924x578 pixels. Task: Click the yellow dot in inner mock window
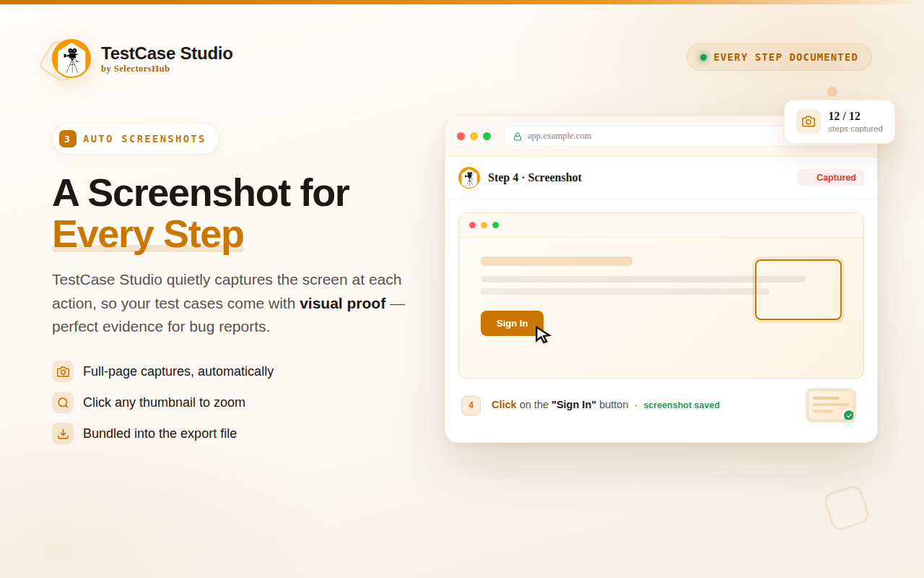coord(484,225)
